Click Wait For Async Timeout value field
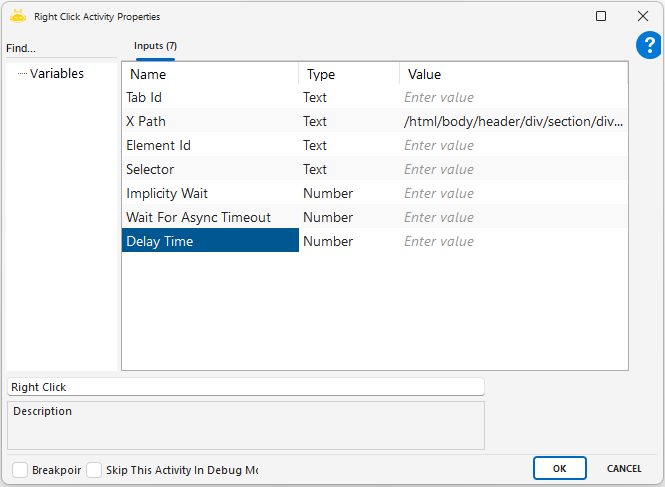The width and height of the screenshot is (665, 487). click(x=513, y=218)
